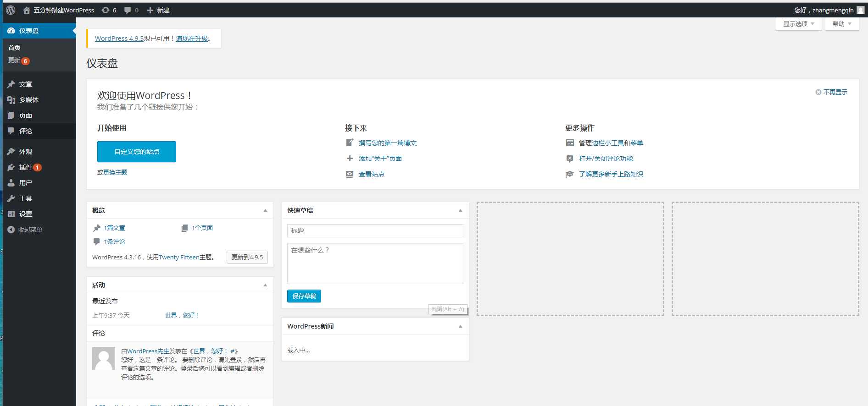Open 设置 settings icon in sidebar
The height and width of the screenshot is (406, 868).
click(x=11, y=214)
